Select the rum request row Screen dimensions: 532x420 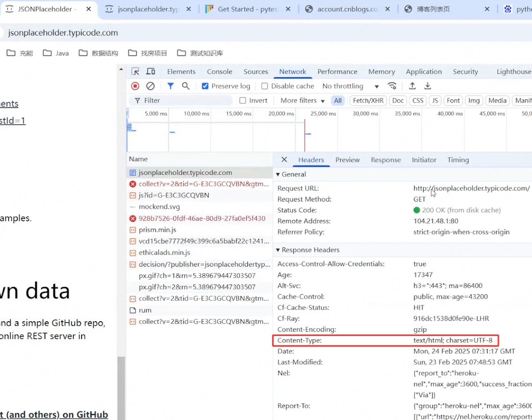coord(200,310)
